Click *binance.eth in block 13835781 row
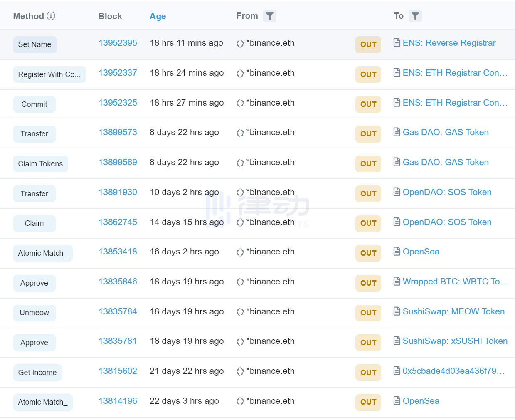The width and height of the screenshot is (515, 420). pos(271,341)
